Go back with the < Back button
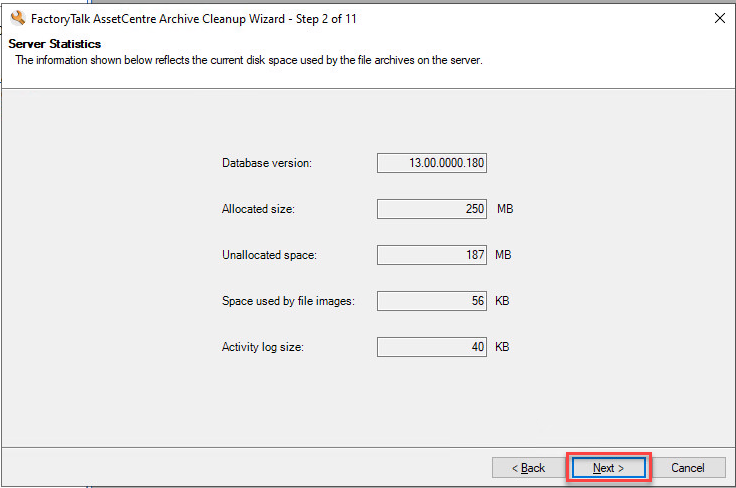The image size is (736, 488). [x=528, y=467]
